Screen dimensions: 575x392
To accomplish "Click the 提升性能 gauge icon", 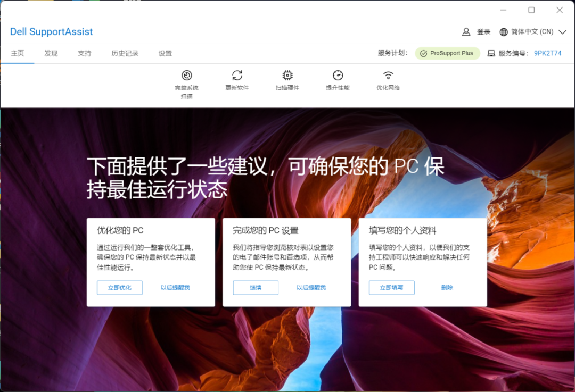I will 338,76.
